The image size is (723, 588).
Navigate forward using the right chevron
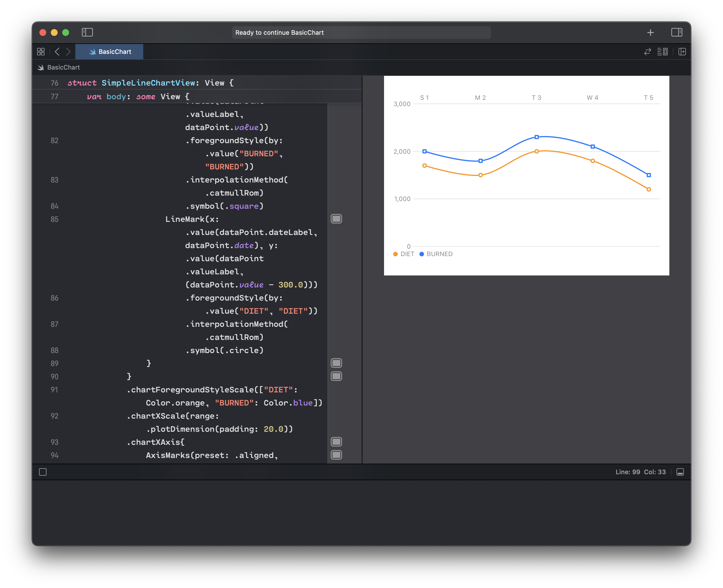click(x=69, y=52)
